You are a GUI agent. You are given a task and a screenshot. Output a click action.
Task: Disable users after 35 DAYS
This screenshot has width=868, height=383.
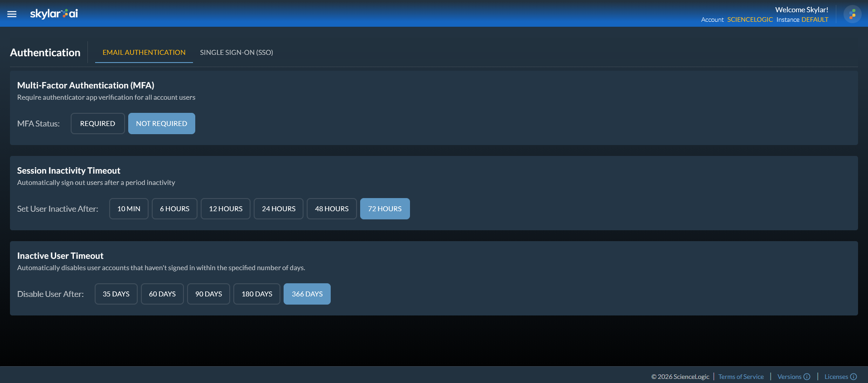[x=116, y=294]
